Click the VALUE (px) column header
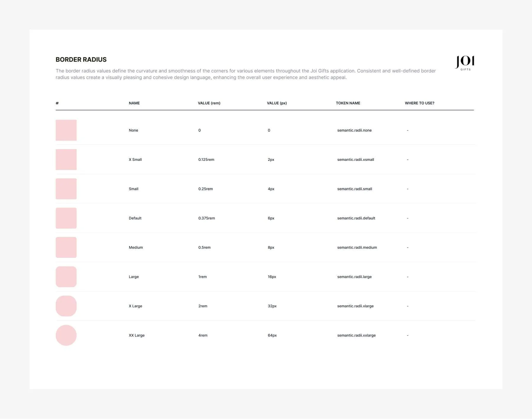 tap(277, 103)
